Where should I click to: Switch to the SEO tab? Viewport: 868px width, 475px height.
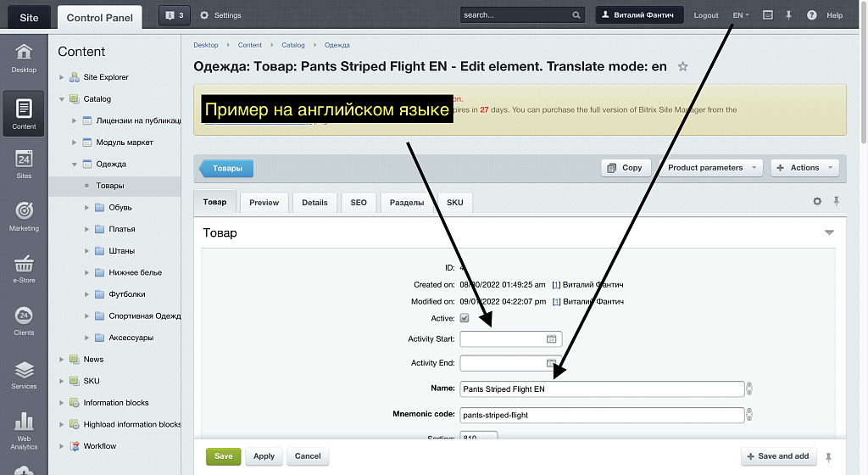(359, 203)
